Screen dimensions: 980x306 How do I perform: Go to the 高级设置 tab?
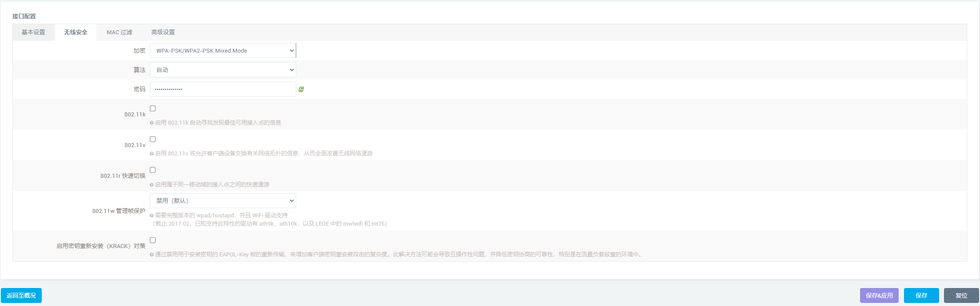pyautogui.click(x=163, y=32)
